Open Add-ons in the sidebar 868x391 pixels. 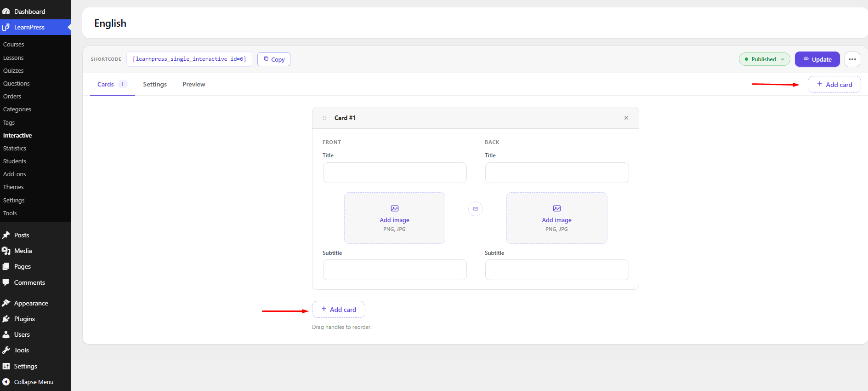coord(15,174)
